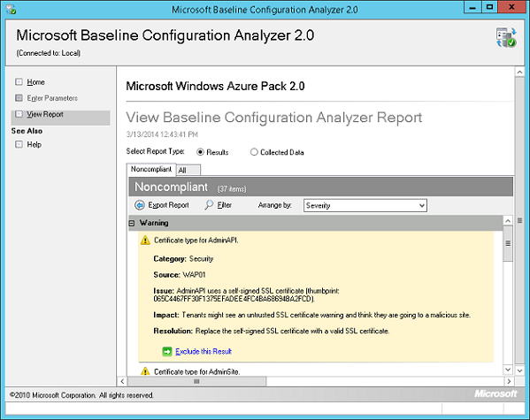Click the Connected to: Local text
The width and height of the screenshot is (530, 420).
49,53
